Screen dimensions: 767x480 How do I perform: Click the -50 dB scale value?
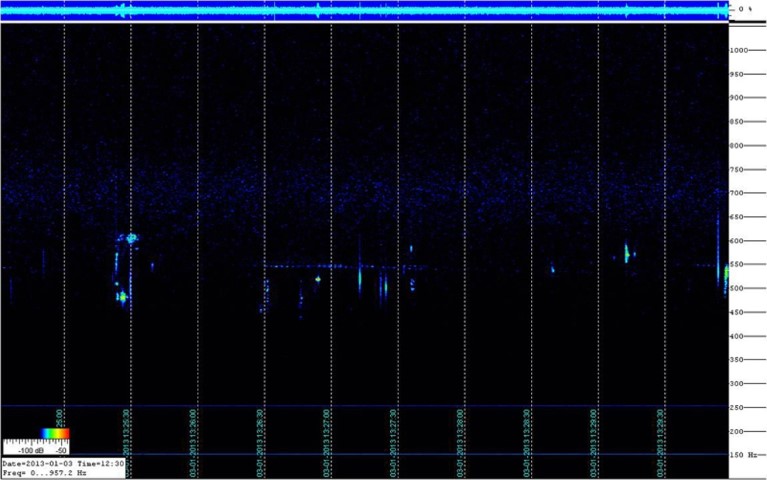click(62, 451)
